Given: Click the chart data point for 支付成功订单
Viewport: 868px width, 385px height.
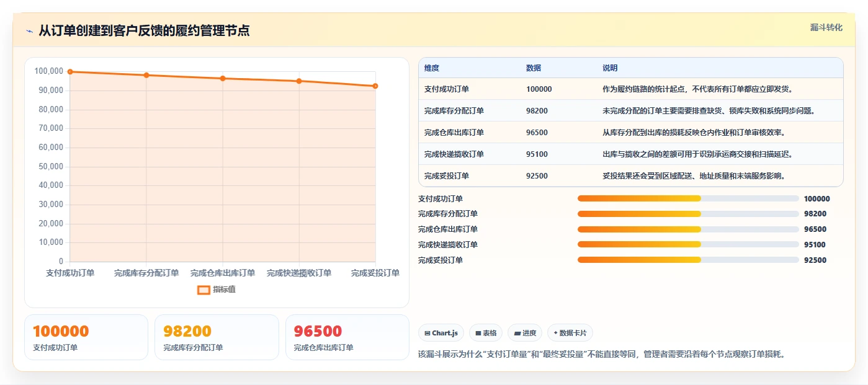Looking at the screenshot, I should (x=70, y=72).
